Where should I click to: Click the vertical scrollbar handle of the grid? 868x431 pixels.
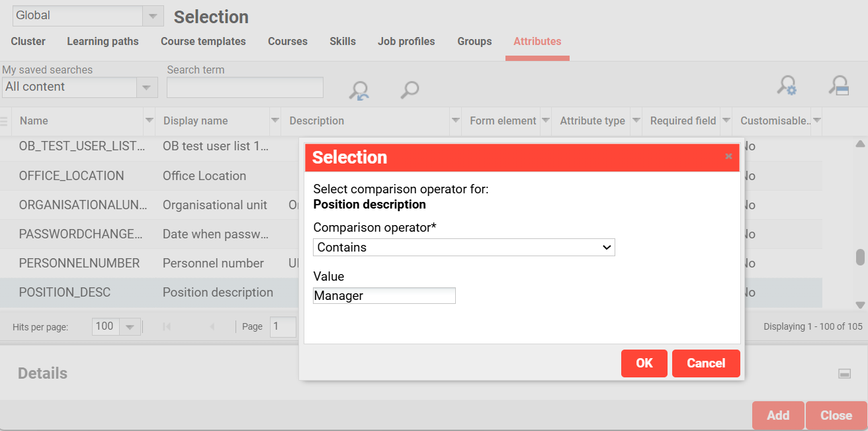860,257
